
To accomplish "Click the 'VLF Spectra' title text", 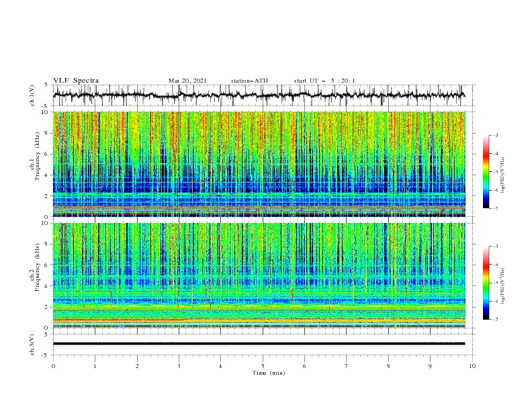I will 76,81.
